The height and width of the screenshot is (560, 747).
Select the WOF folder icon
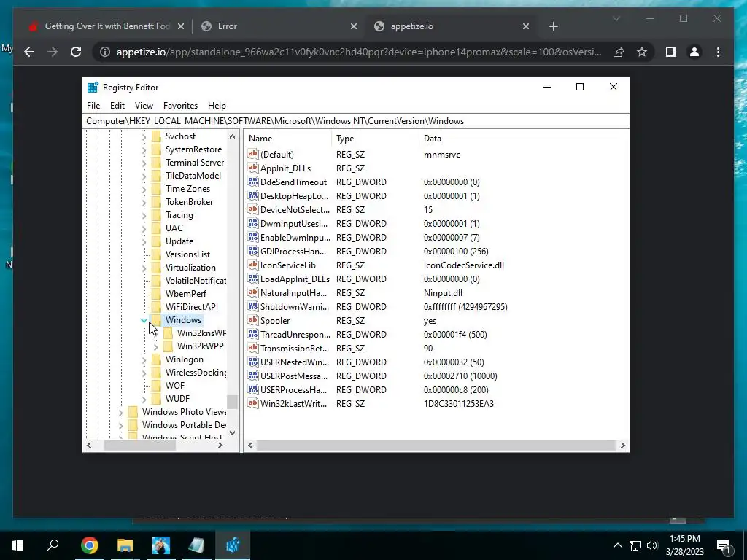click(156, 385)
